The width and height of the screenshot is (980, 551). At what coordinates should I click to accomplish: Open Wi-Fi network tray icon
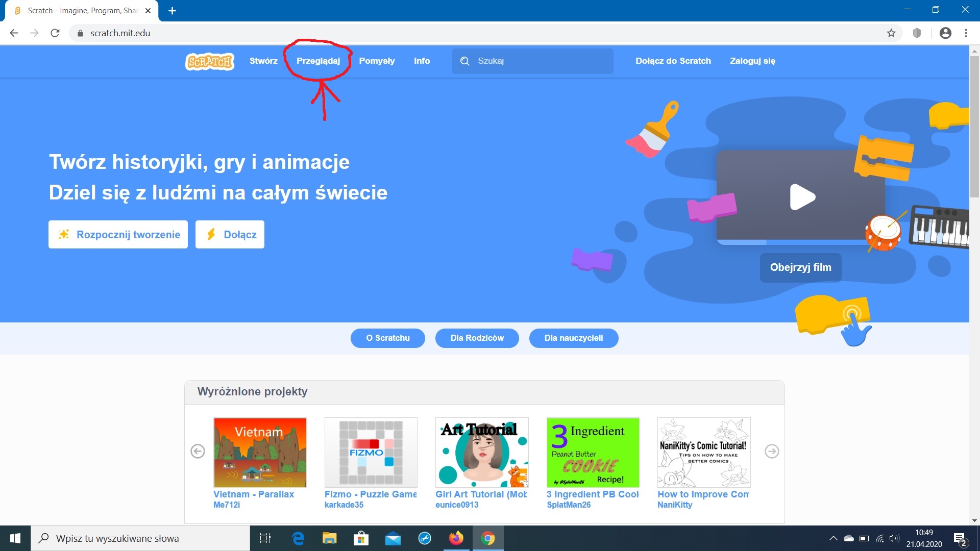click(880, 538)
